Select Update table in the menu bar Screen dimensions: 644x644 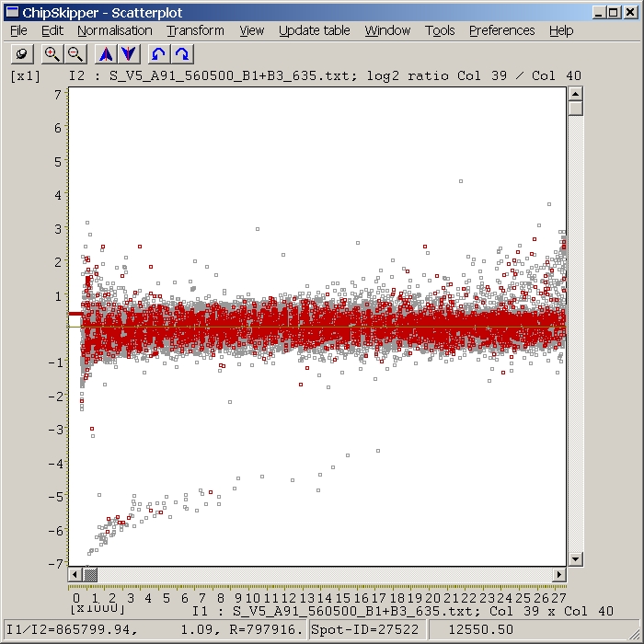tap(314, 30)
